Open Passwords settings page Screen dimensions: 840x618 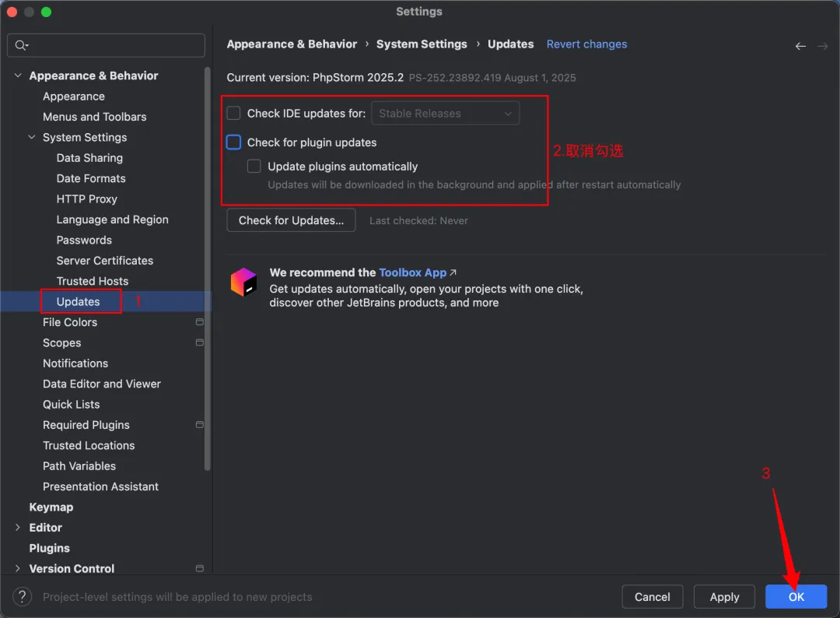pyautogui.click(x=84, y=241)
